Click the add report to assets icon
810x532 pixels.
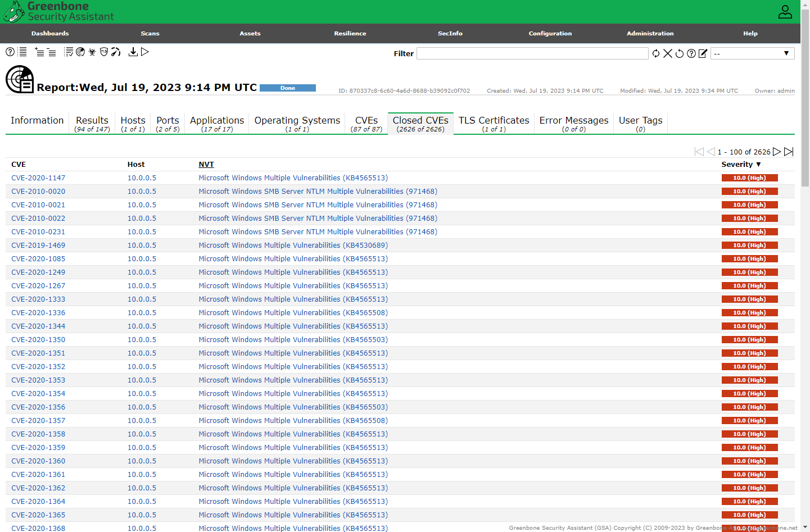point(39,52)
